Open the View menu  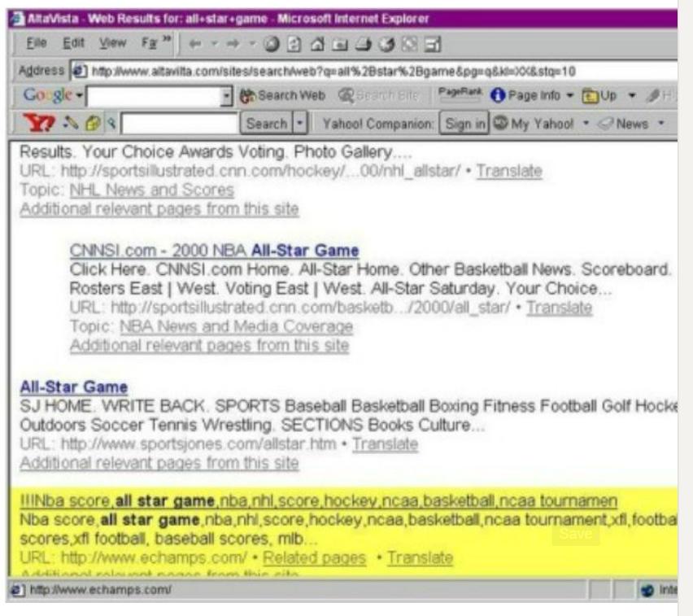pyautogui.click(x=112, y=43)
